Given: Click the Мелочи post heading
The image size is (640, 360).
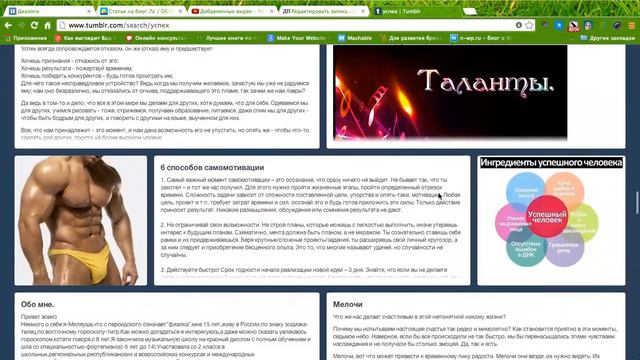Looking at the screenshot, I should pos(347,304).
